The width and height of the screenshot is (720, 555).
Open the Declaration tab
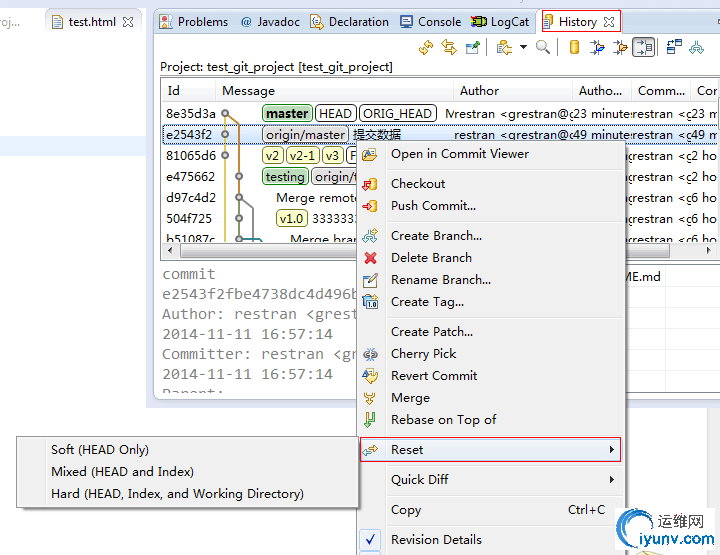[x=349, y=22]
